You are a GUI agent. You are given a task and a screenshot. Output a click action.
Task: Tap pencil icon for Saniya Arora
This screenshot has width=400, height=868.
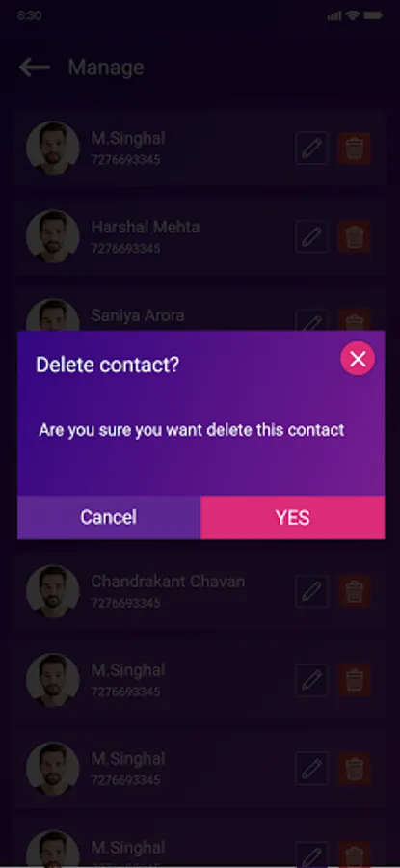tap(311, 320)
